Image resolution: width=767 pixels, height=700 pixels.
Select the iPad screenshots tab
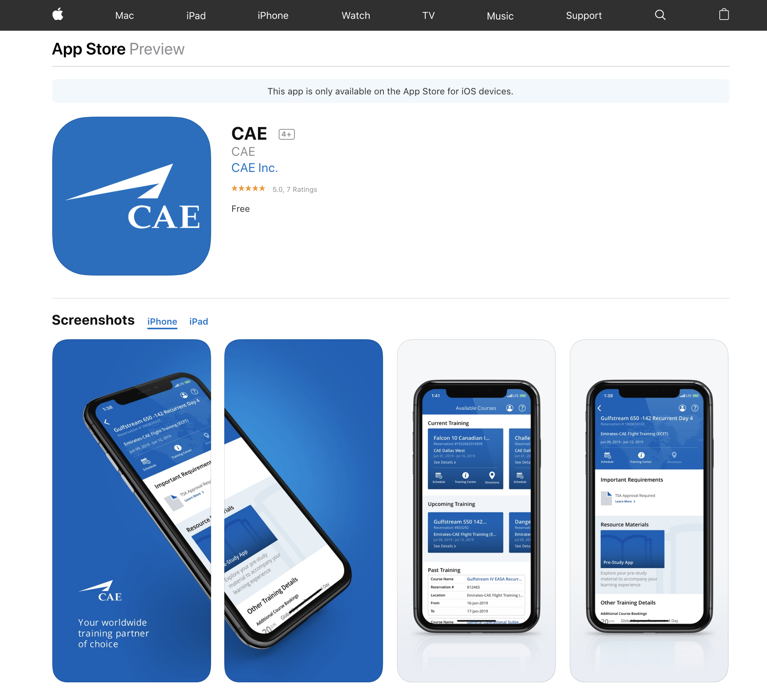[198, 321]
